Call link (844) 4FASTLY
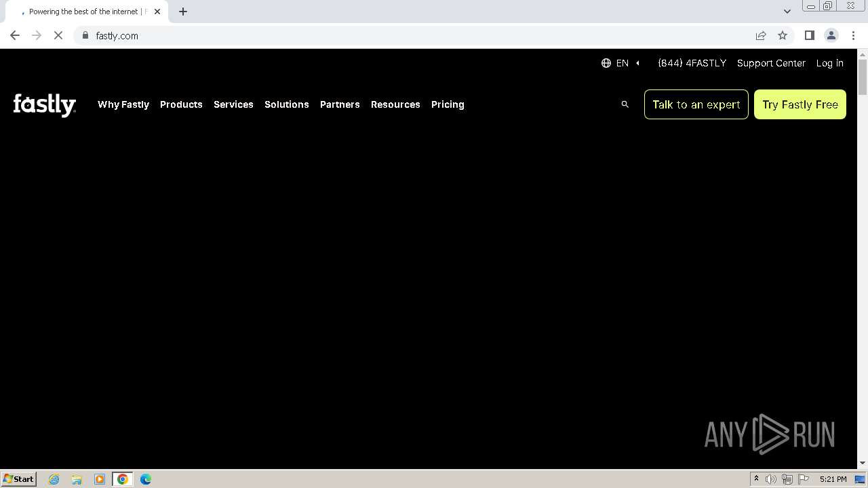This screenshot has width=868, height=488. click(x=692, y=63)
